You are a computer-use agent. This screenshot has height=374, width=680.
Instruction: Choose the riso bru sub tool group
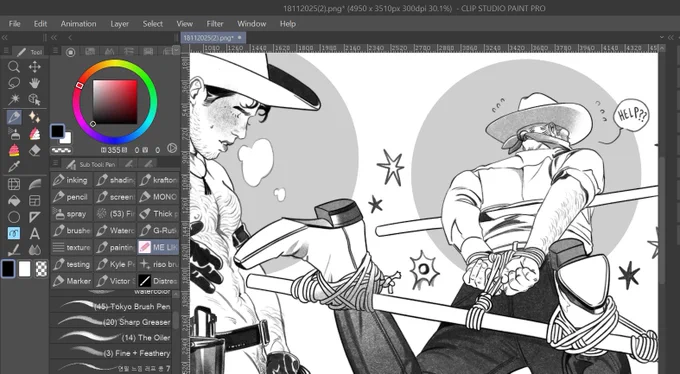(x=158, y=264)
